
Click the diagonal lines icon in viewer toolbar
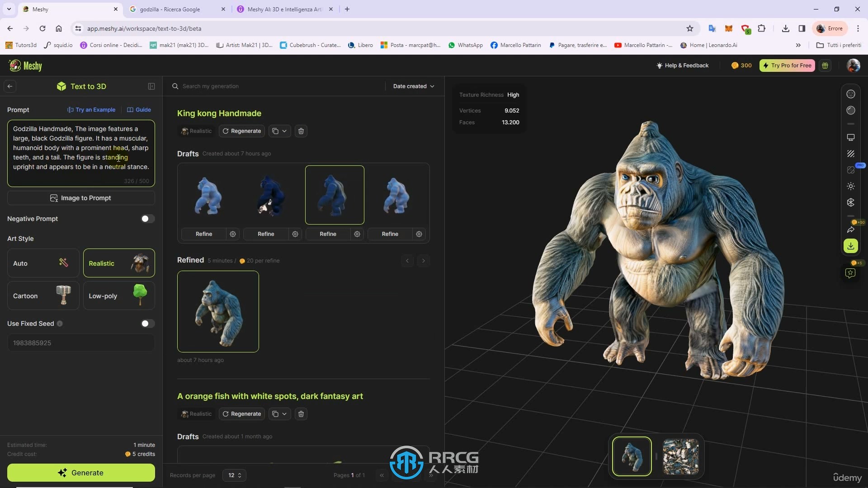(x=851, y=154)
